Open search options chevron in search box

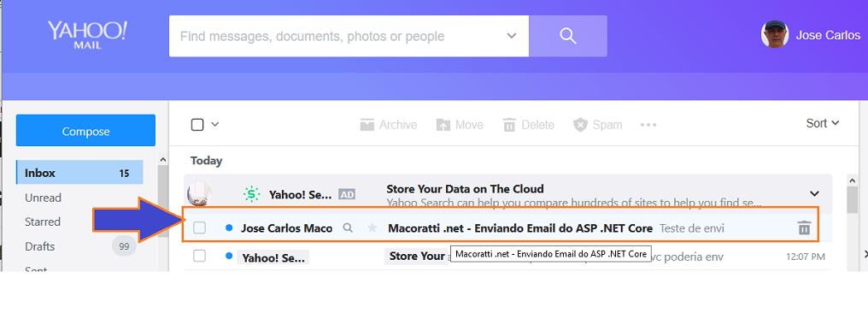pos(511,36)
